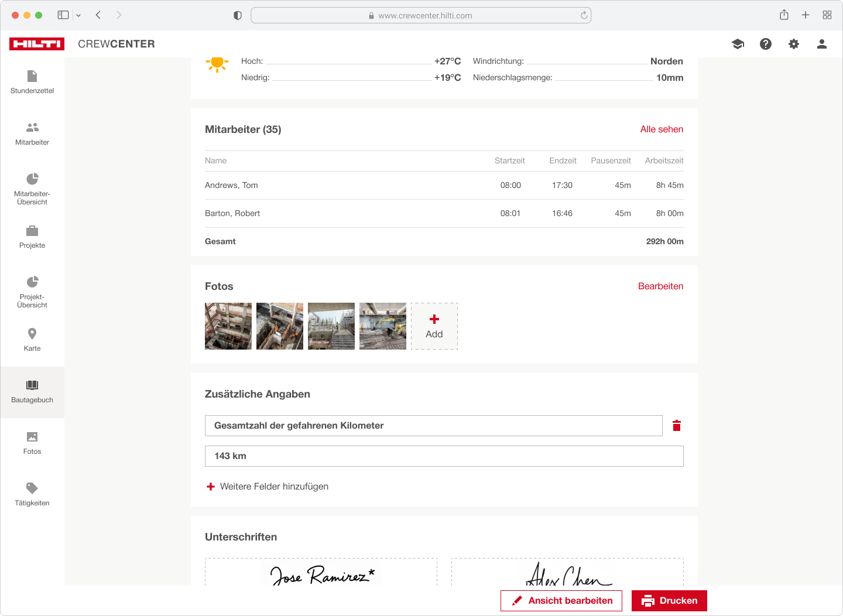This screenshot has height=616, width=843.
Task: Open settings via the gear icon
Action: (794, 44)
